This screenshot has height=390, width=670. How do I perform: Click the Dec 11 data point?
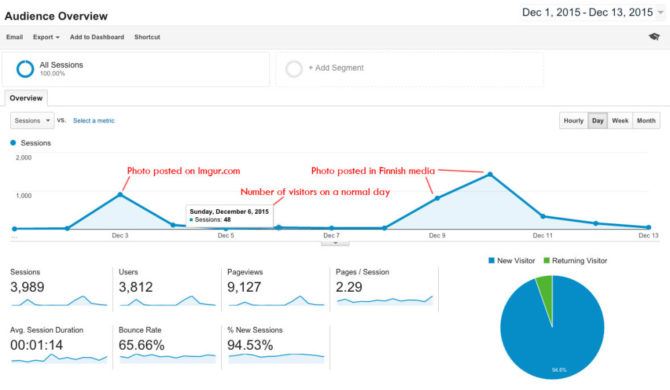pos(543,216)
